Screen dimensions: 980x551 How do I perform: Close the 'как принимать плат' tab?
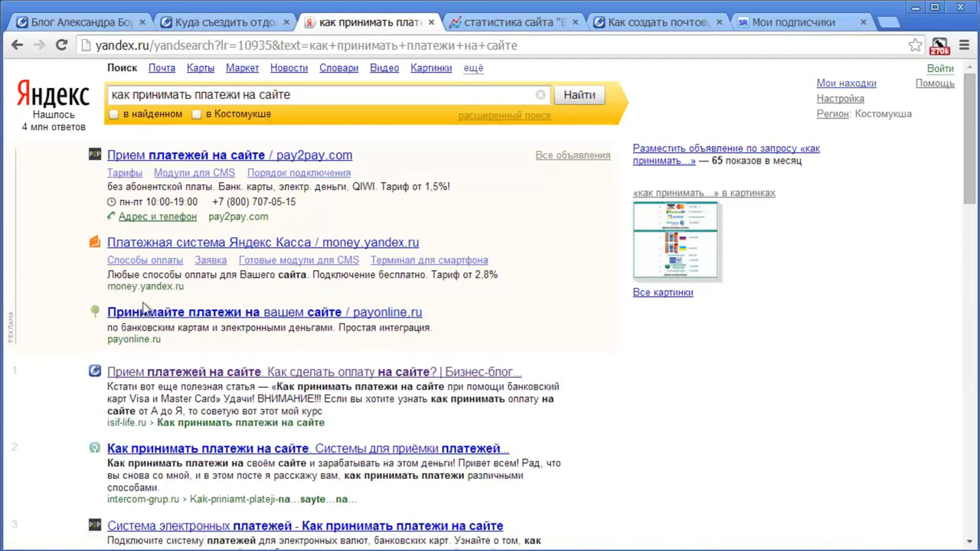[431, 22]
